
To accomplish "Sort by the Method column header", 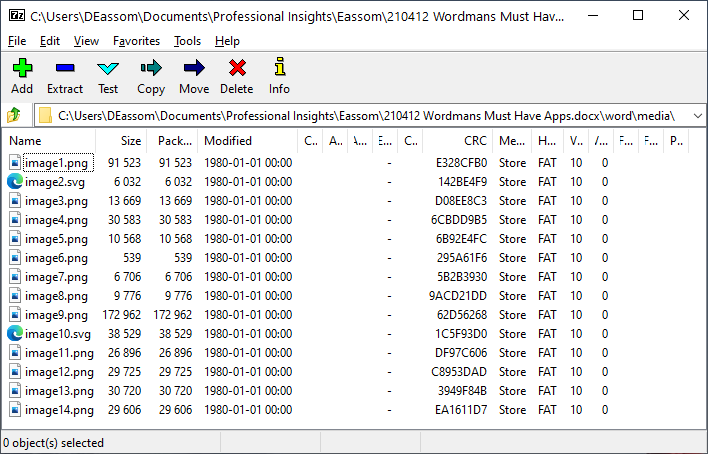I will (512, 141).
